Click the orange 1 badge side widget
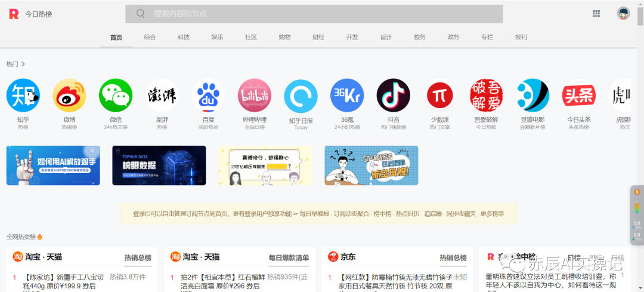 pos(637,192)
